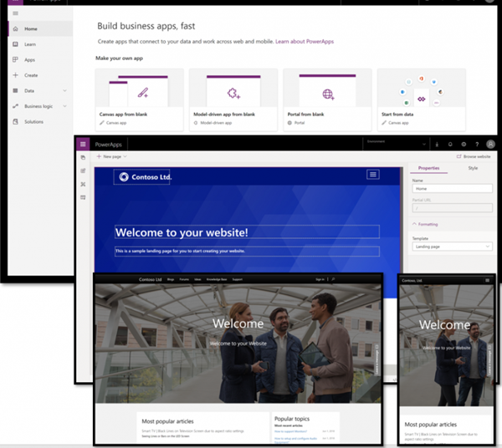This screenshot has width=502, height=448.
Task: Click the Popular topics heading
Action: point(292,419)
